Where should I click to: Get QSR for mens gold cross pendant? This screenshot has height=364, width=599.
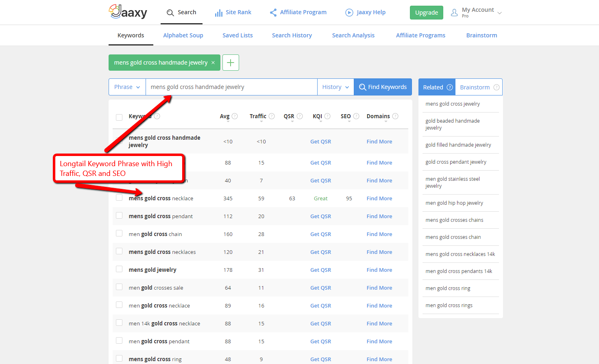tap(320, 217)
